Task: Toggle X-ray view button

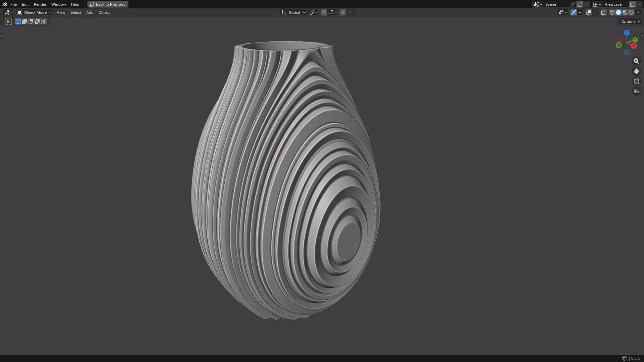Action: pos(603,12)
